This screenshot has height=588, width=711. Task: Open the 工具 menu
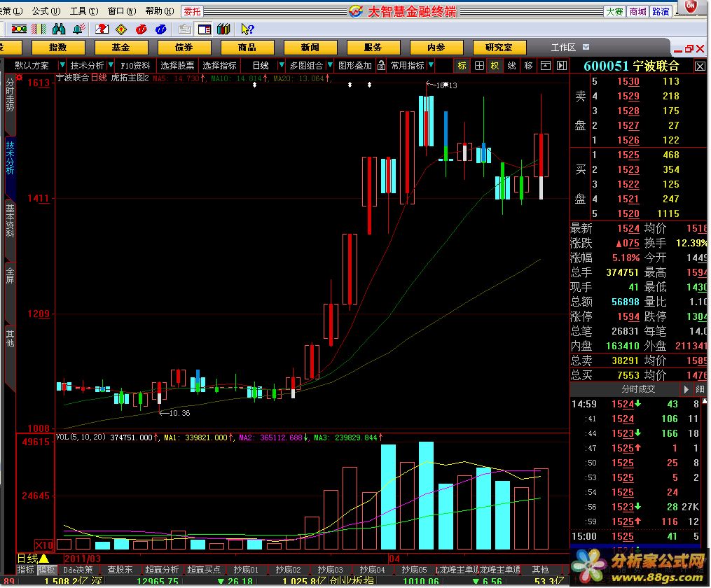pos(84,11)
